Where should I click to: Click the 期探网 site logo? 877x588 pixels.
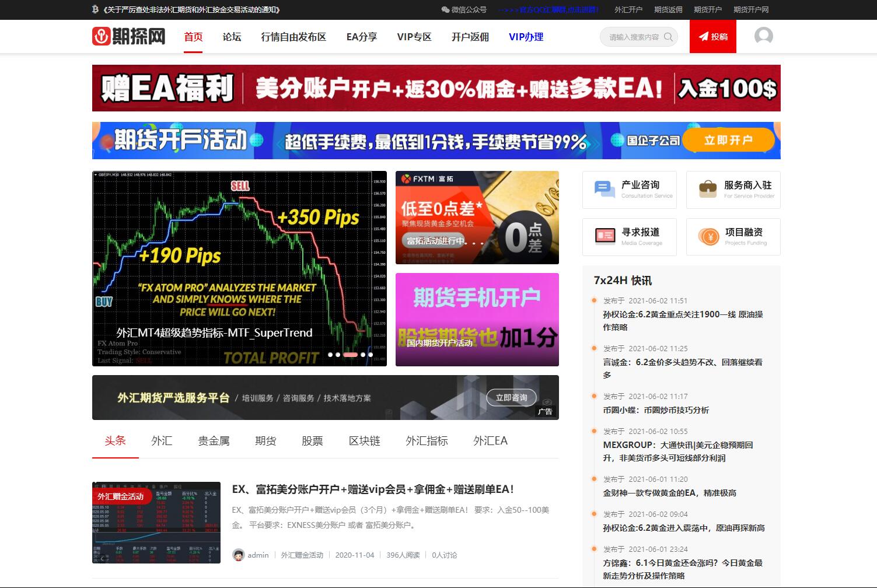pos(128,36)
